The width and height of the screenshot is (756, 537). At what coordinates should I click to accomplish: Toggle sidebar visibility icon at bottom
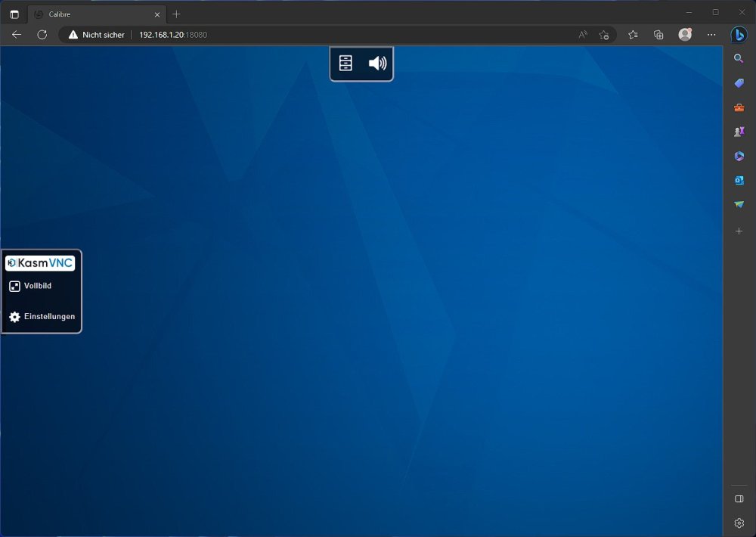pos(739,499)
